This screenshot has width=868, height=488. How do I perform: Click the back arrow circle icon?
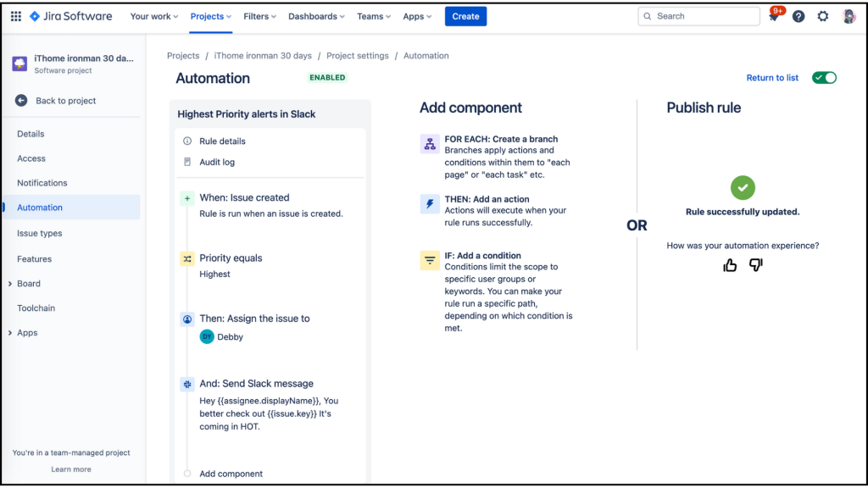[21, 101]
